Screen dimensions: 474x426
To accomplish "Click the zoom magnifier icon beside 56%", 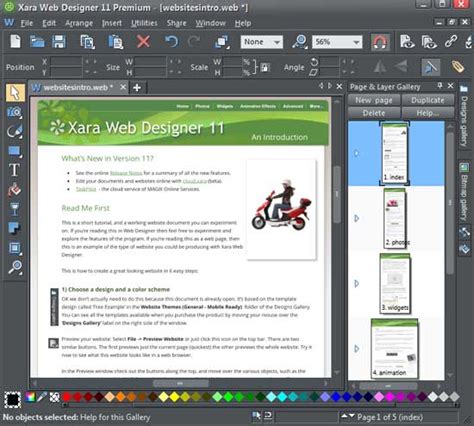I will (300, 42).
